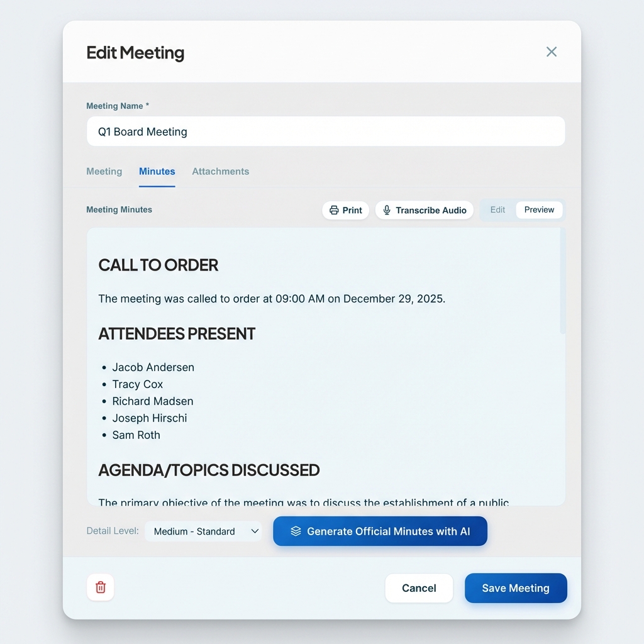644x644 pixels.
Task: Click the Q1 Board Meeting name field
Action: point(326,131)
